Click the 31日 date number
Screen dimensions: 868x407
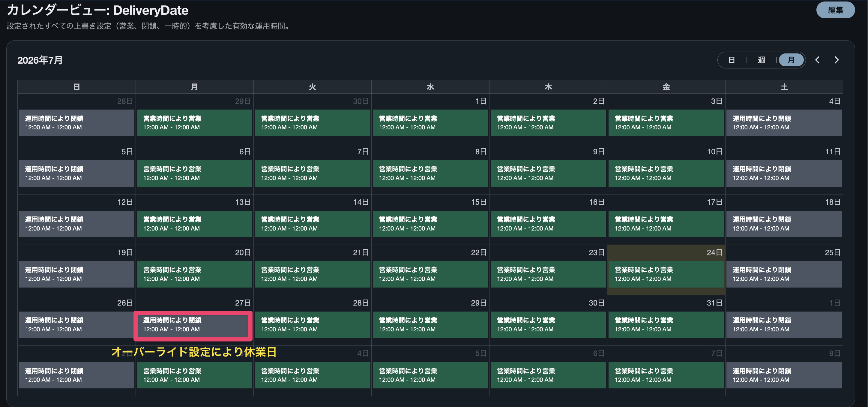pos(714,303)
